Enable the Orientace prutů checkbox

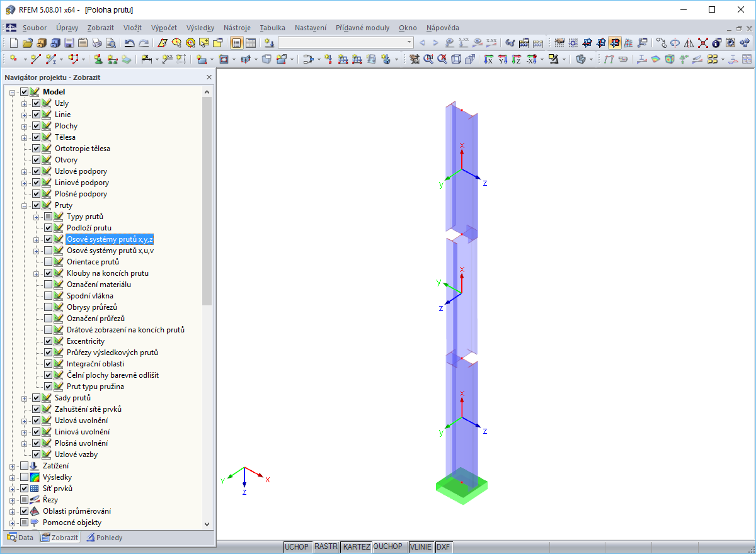point(49,262)
